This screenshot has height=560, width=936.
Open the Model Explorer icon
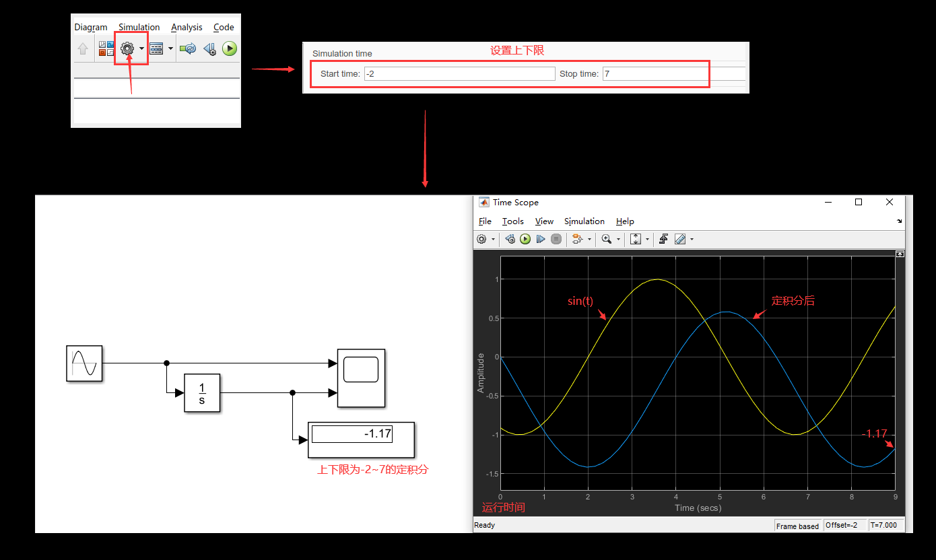pos(156,48)
